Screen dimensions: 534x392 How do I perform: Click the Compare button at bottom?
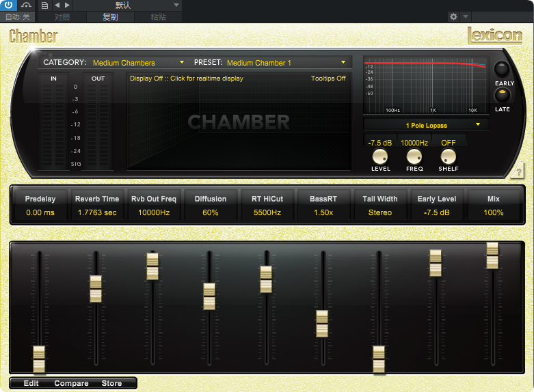pyautogui.click(x=71, y=383)
